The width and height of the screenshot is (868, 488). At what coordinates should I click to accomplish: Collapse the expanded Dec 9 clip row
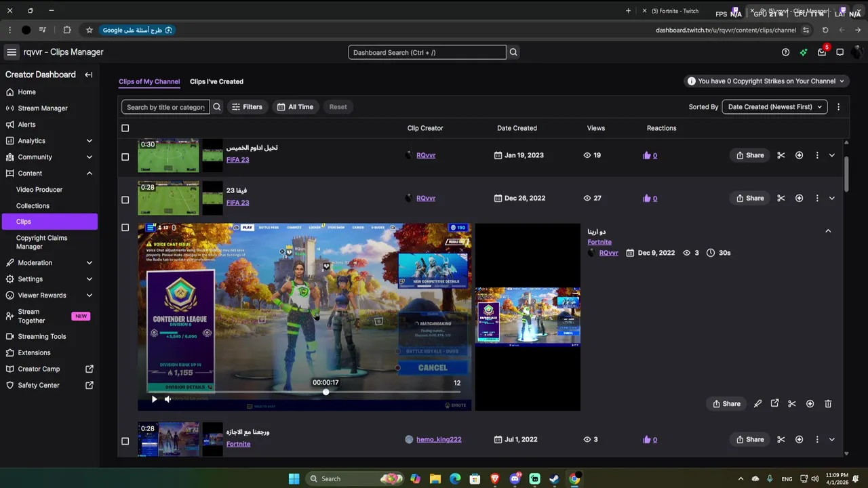tap(828, 231)
